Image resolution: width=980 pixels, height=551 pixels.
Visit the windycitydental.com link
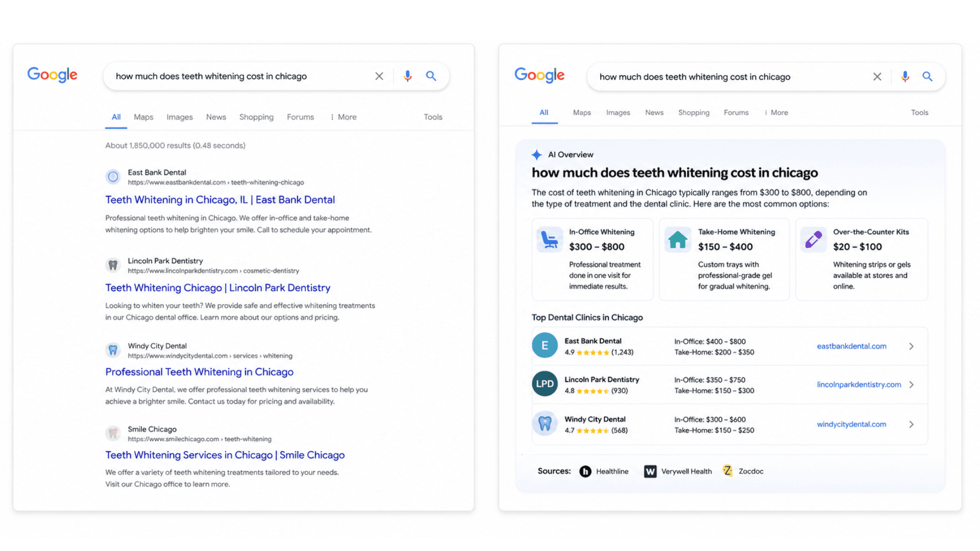pos(851,424)
